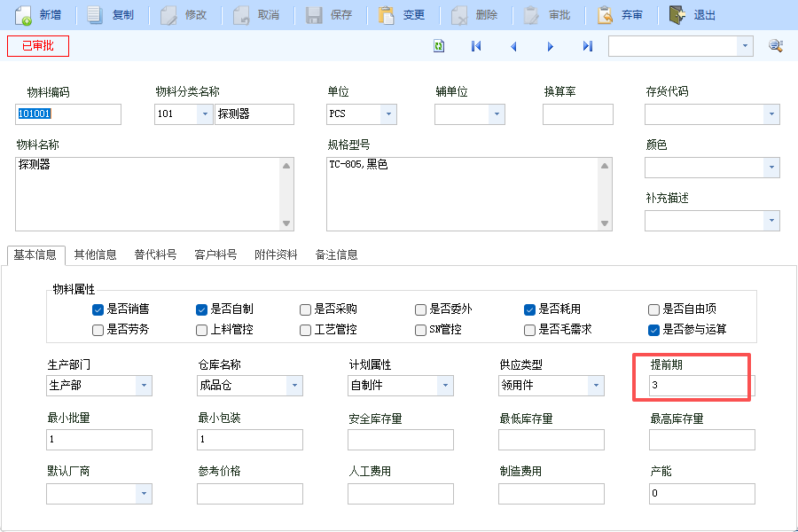Image resolution: width=798 pixels, height=532 pixels.
Task: Click the 安全库存量 input field
Action: 401,440
